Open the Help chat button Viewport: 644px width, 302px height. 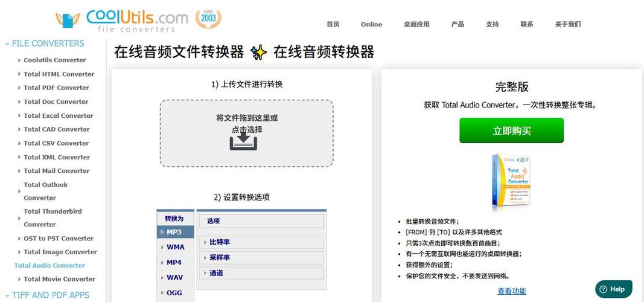coord(614,289)
